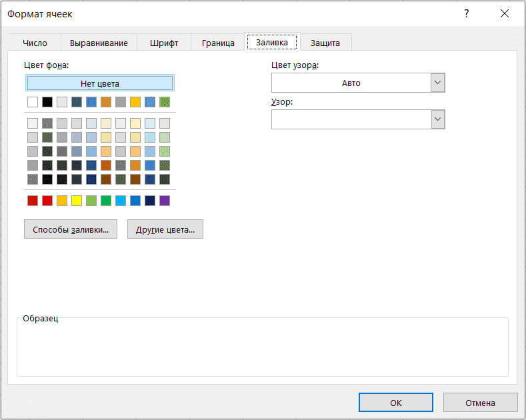Switch to the Число tab
This screenshot has width=526, height=420.
click(35, 43)
